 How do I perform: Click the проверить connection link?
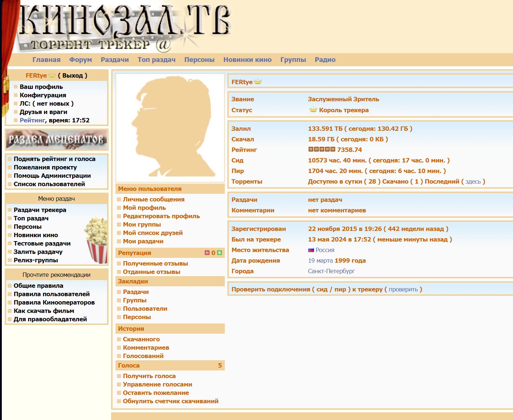pyautogui.click(x=403, y=289)
